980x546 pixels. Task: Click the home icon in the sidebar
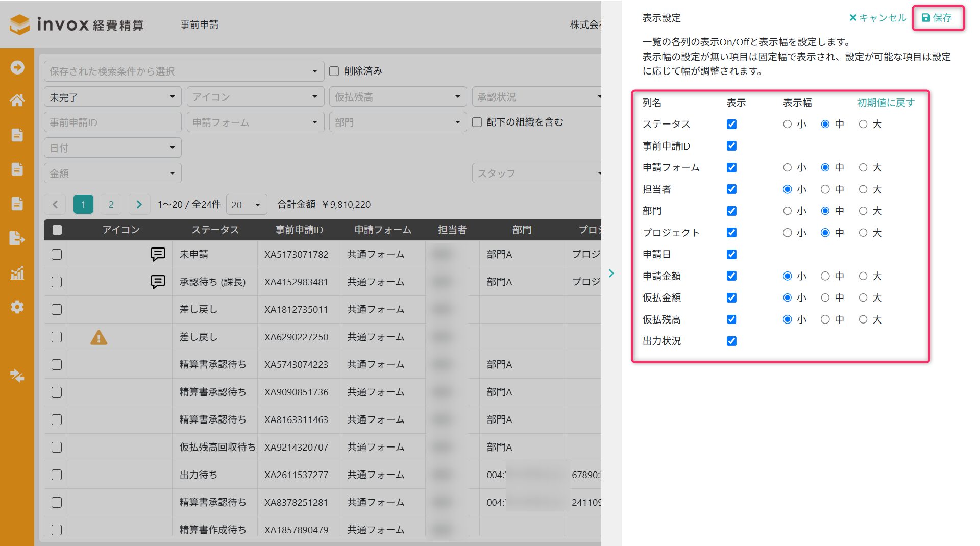[x=17, y=101]
